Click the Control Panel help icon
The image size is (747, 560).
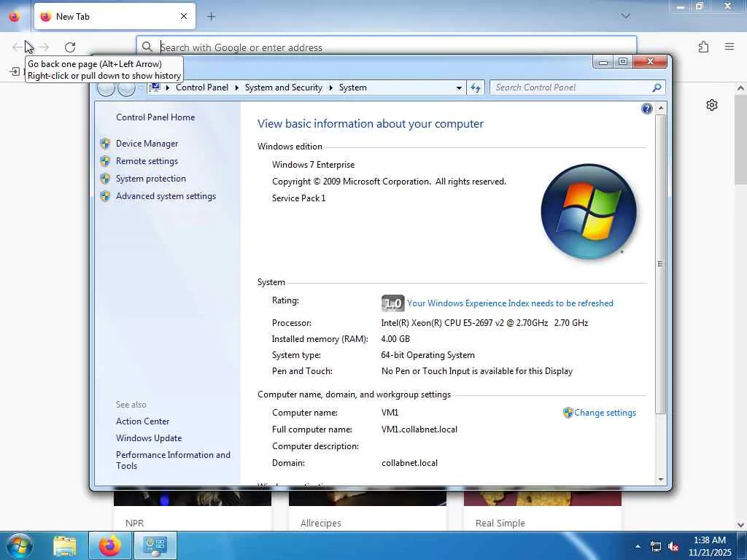click(646, 109)
